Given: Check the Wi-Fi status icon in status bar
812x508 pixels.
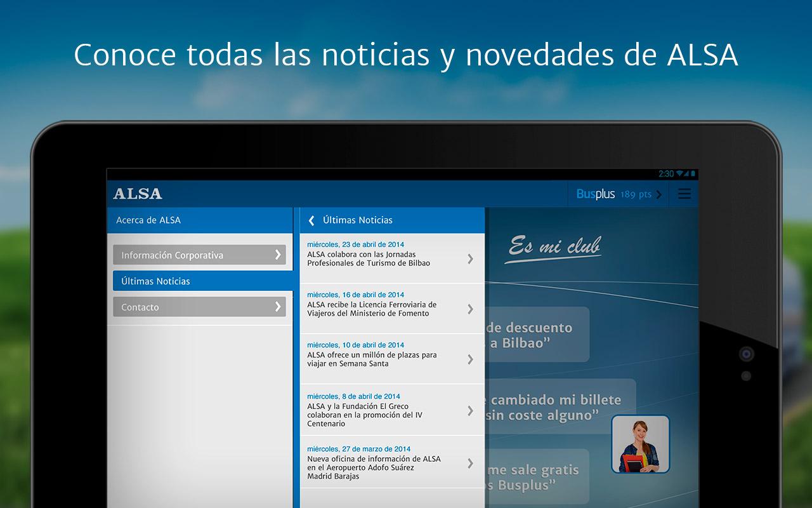Looking at the screenshot, I should [x=679, y=172].
